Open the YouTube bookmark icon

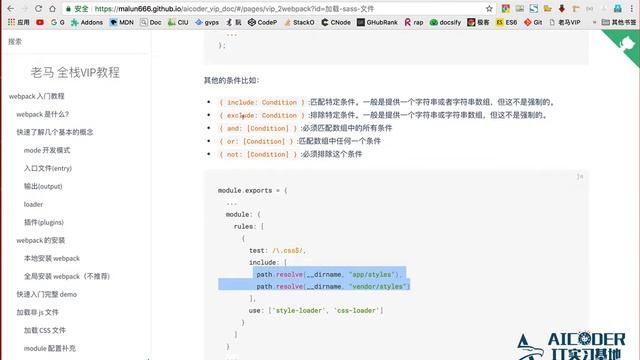tap(40, 22)
